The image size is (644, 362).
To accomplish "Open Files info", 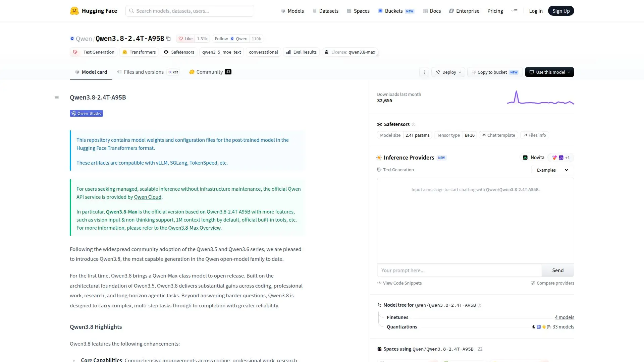I will click(535, 135).
